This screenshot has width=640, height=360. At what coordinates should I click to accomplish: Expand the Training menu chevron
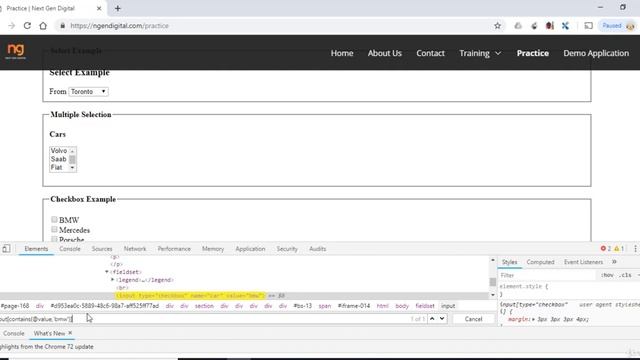click(x=498, y=53)
